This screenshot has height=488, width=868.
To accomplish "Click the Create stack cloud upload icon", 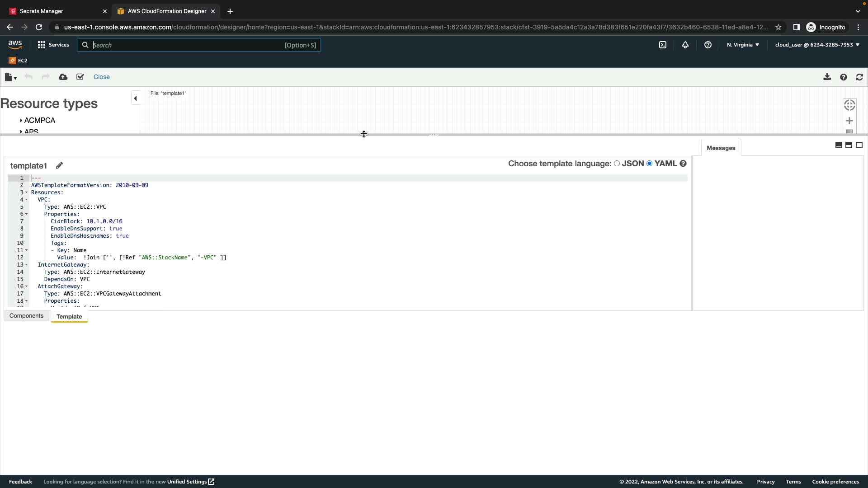I will (x=63, y=77).
